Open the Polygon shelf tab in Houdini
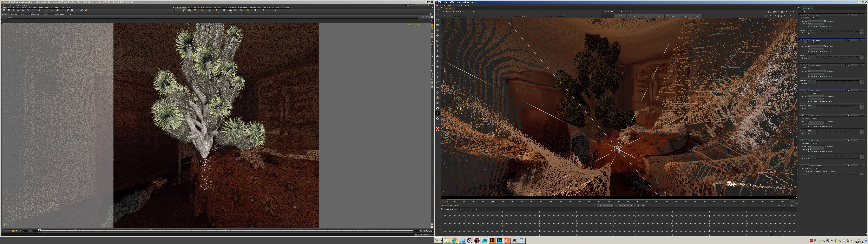Screen dimensions: 868x244 pos(19,8)
